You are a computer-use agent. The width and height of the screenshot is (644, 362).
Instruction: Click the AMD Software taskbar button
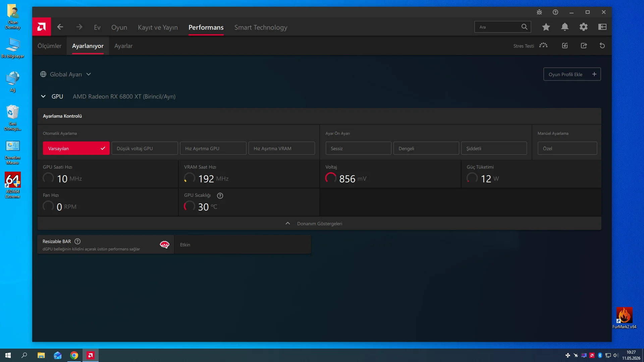91,355
